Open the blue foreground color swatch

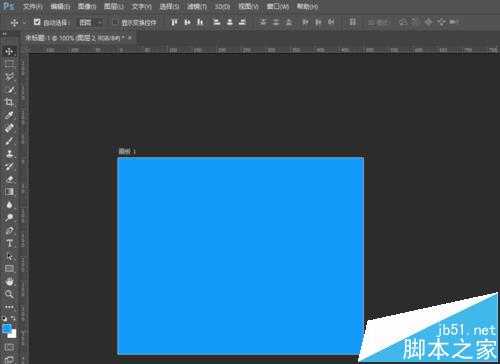(7, 328)
